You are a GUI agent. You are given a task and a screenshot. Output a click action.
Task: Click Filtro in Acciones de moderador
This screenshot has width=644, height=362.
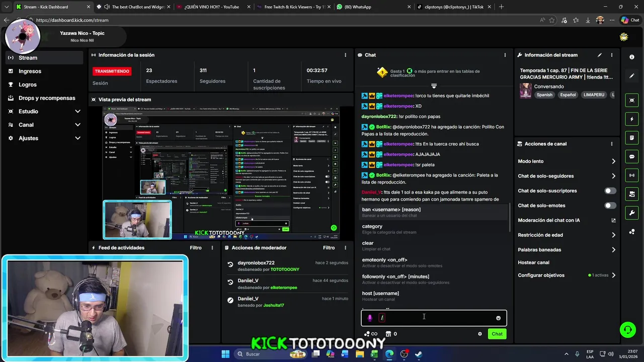329,248
